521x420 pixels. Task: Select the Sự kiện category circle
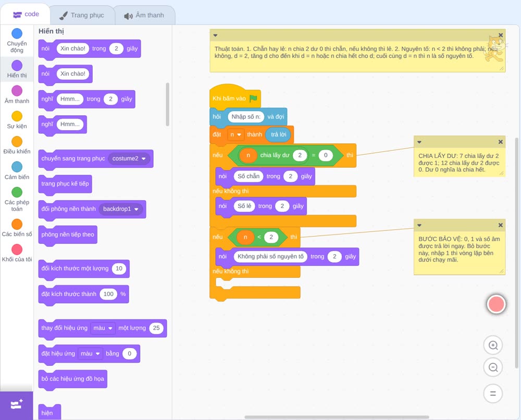point(17,116)
